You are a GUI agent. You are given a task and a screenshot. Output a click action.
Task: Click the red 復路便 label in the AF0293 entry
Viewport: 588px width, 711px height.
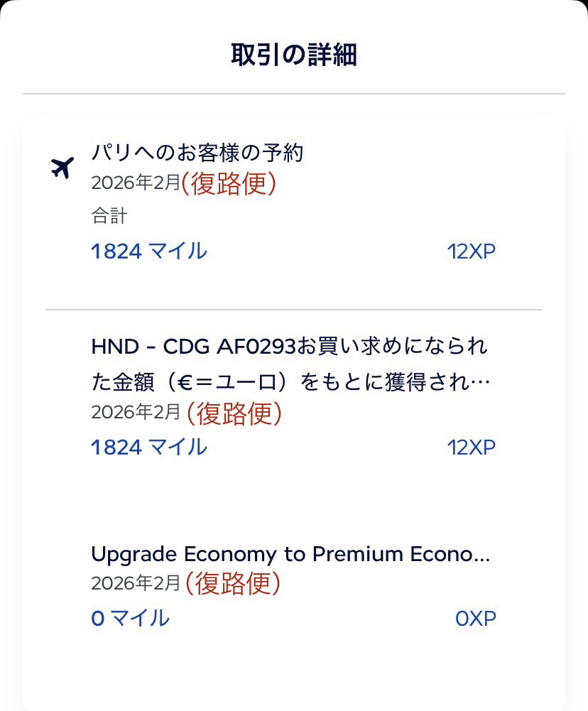[x=234, y=413]
